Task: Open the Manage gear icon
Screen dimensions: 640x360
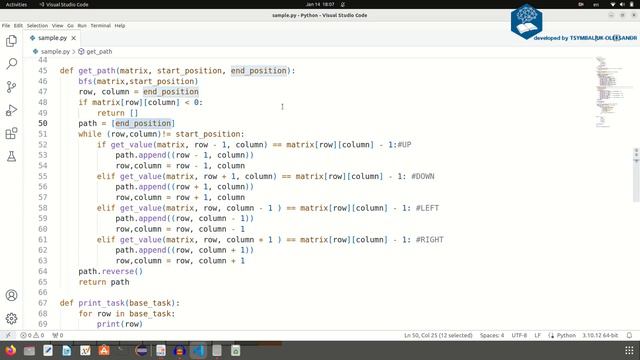Action: click(11, 318)
